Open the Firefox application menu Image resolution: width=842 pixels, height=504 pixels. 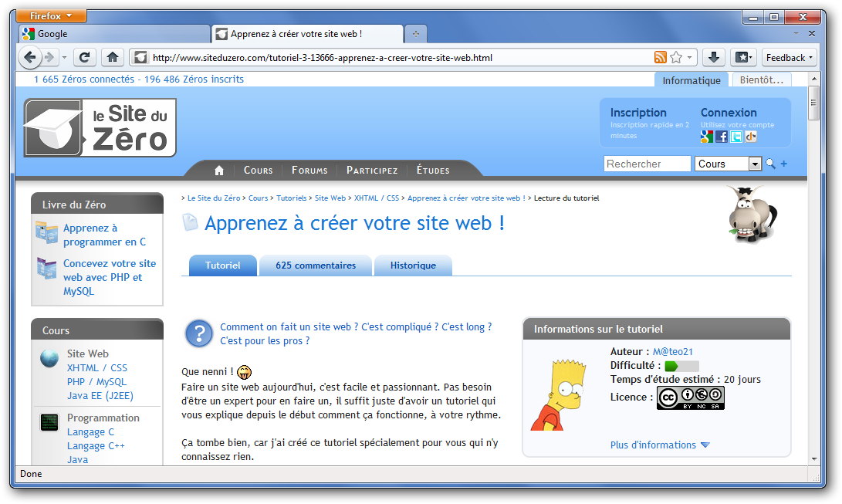(x=52, y=15)
